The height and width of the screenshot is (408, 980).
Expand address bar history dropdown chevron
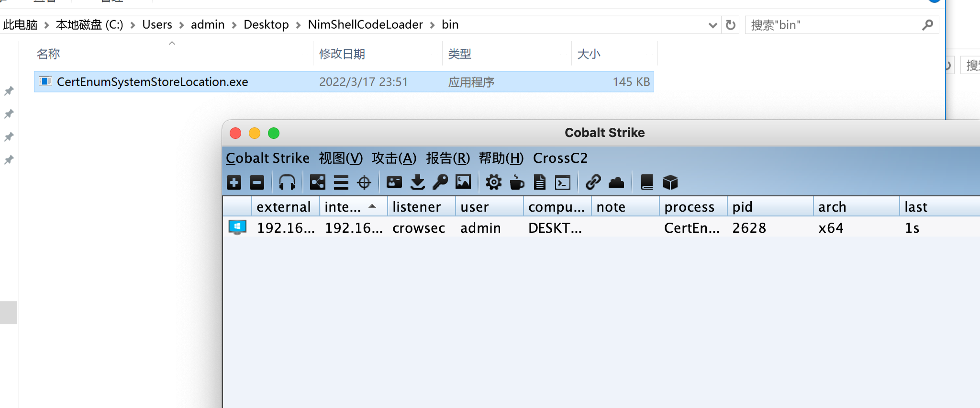click(713, 25)
